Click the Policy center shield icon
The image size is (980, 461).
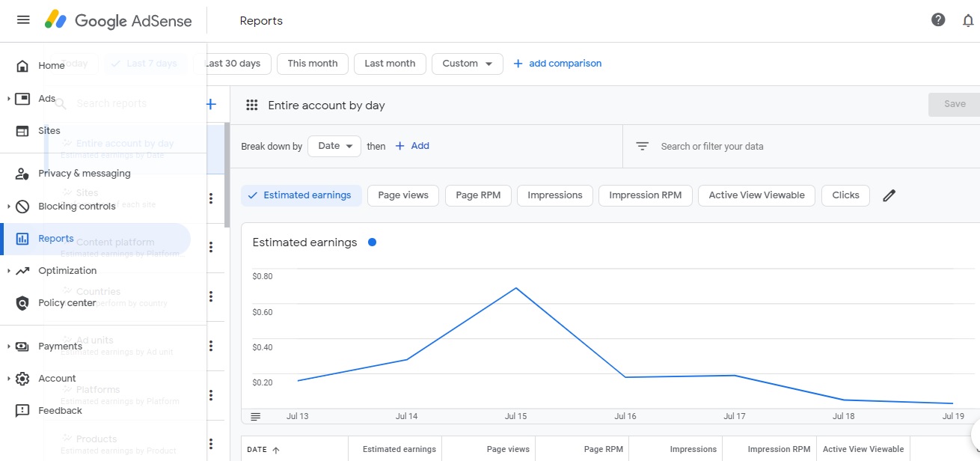[22, 303]
